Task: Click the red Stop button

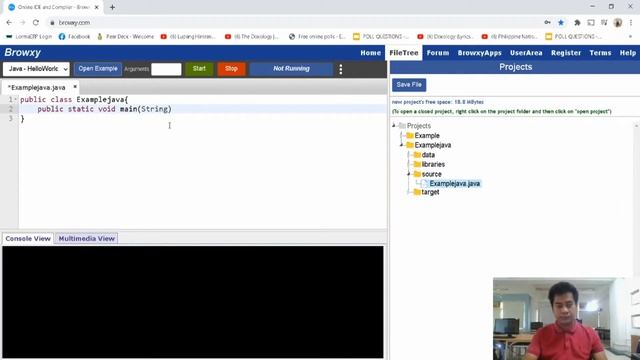Action: click(x=231, y=69)
